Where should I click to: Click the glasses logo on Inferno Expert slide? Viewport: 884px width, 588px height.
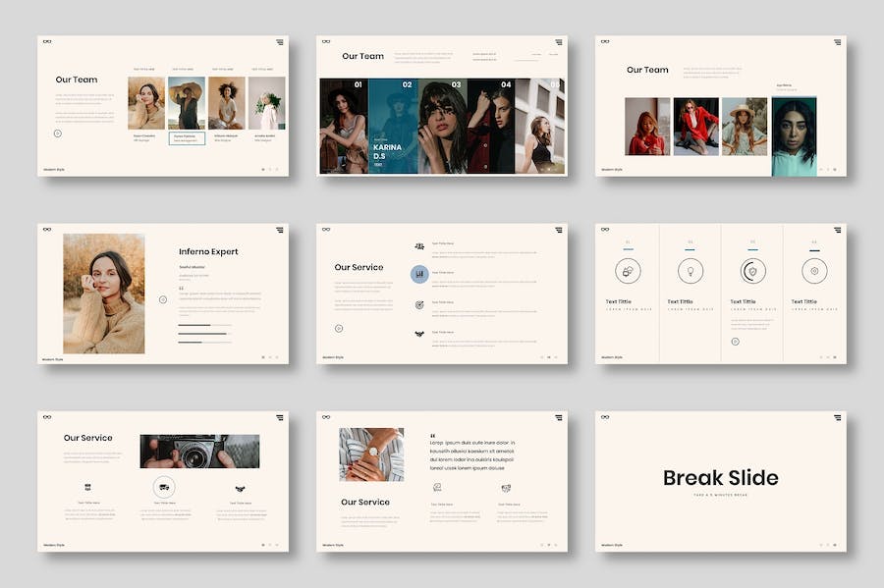[47, 230]
